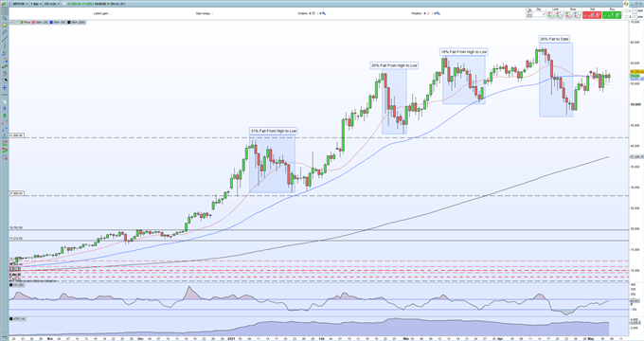Open the 200 units dropdown
Image resolution: width=644 pixels, height=341 pixels.
tap(51, 4)
